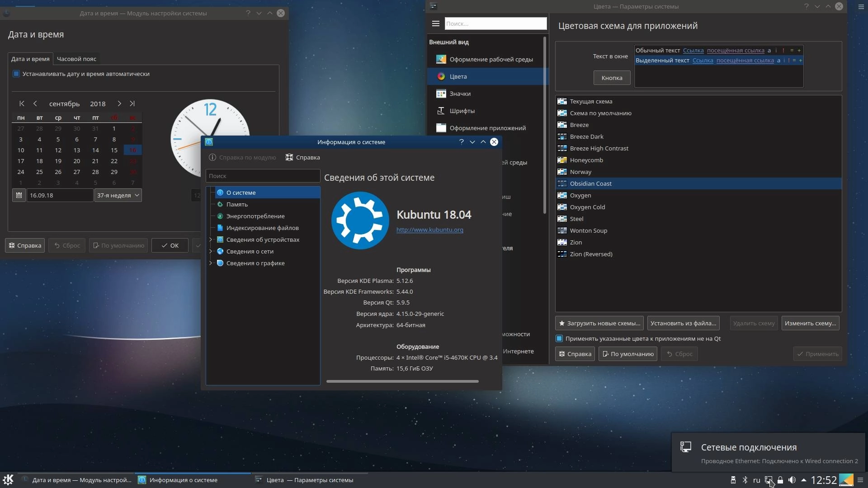Click the Кнопка preview button
868x488 pixels.
[x=612, y=78]
